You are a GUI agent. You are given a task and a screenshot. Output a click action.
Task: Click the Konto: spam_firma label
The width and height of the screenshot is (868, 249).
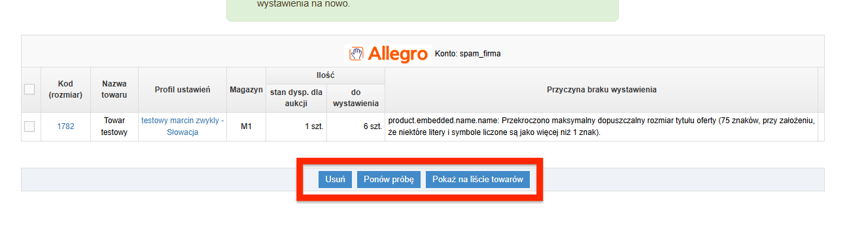click(x=468, y=54)
